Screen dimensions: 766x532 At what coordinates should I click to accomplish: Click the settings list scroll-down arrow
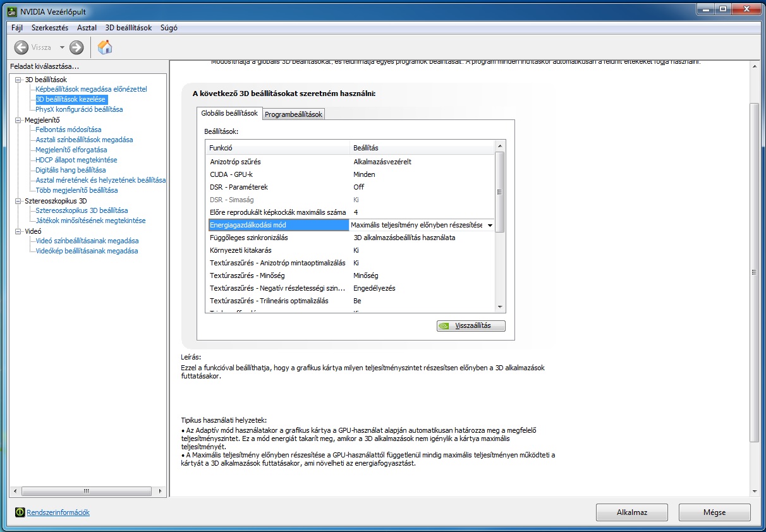pos(500,306)
